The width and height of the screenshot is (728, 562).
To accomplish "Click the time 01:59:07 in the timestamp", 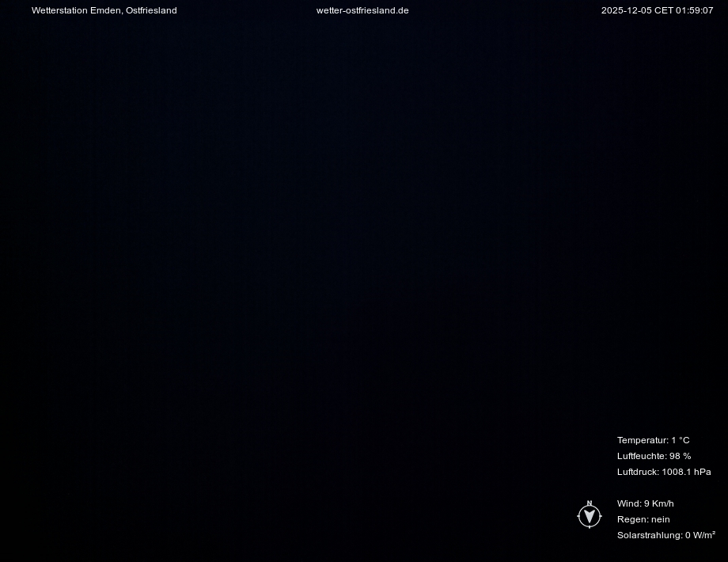I will point(695,10).
